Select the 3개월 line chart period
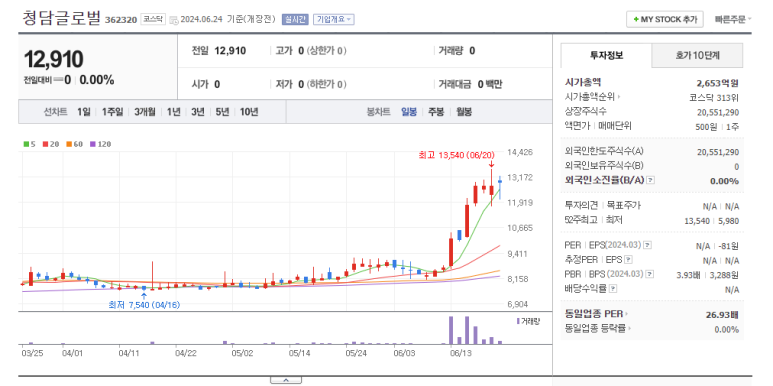 [x=145, y=112]
